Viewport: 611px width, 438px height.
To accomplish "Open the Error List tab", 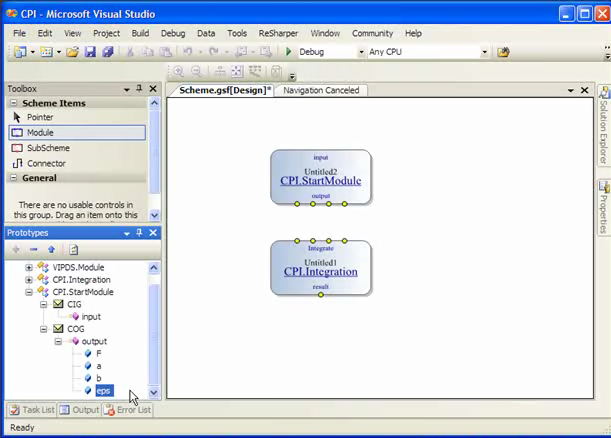I will [127, 410].
